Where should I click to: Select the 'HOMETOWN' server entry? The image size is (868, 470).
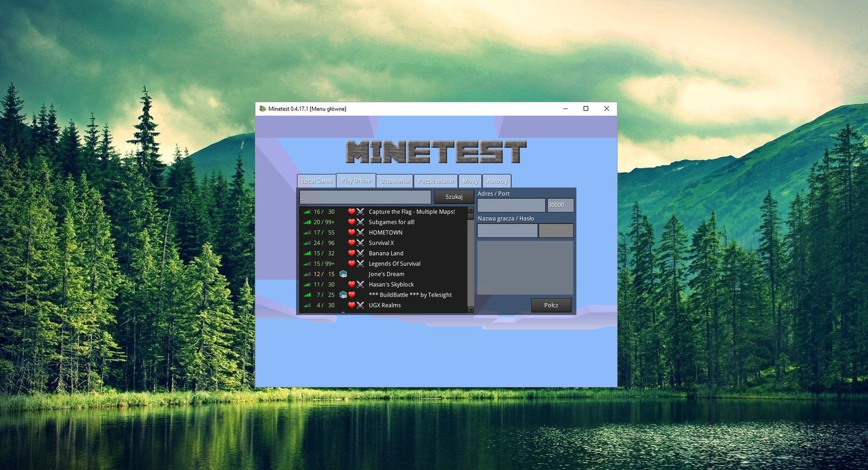(x=386, y=232)
